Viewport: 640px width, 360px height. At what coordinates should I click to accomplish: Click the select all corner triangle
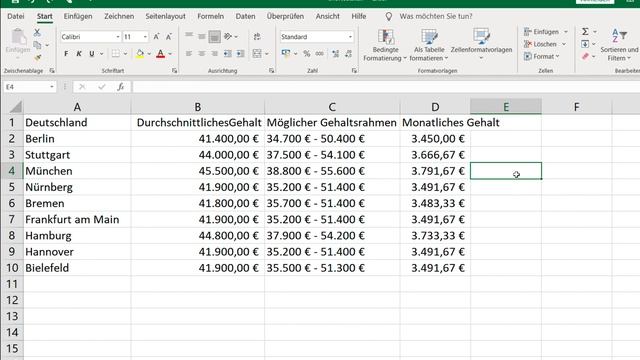16,107
